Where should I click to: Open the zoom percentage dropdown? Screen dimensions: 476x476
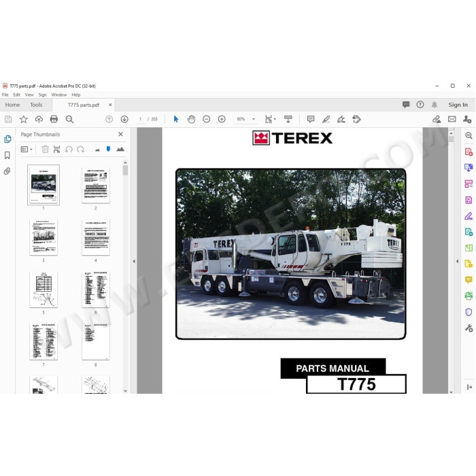(254, 119)
